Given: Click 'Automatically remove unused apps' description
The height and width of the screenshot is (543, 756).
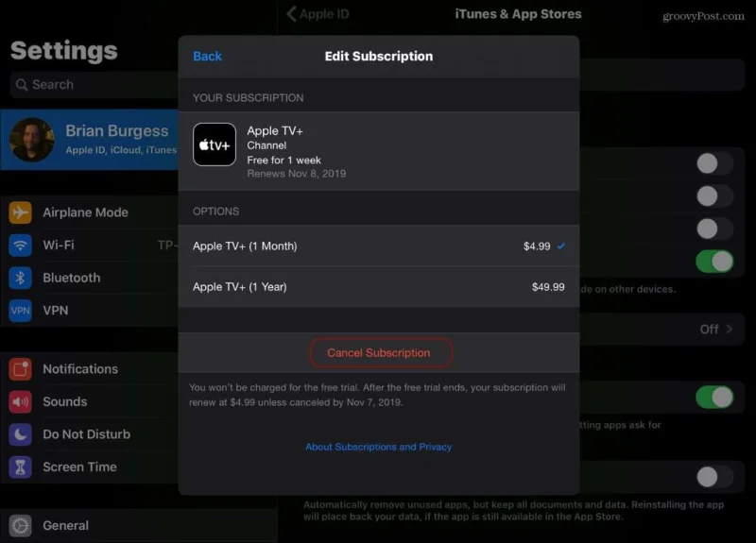Looking at the screenshot, I should coord(513,511).
